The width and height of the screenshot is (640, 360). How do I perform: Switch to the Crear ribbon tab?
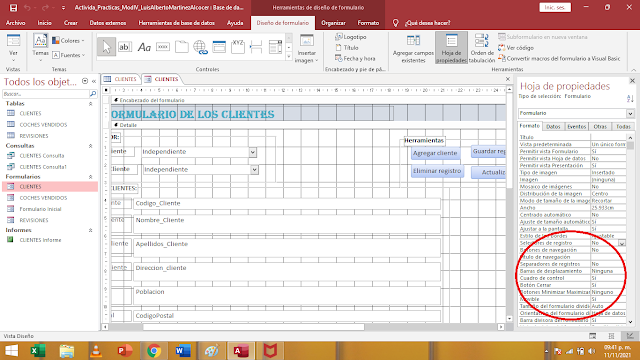[71, 23]
